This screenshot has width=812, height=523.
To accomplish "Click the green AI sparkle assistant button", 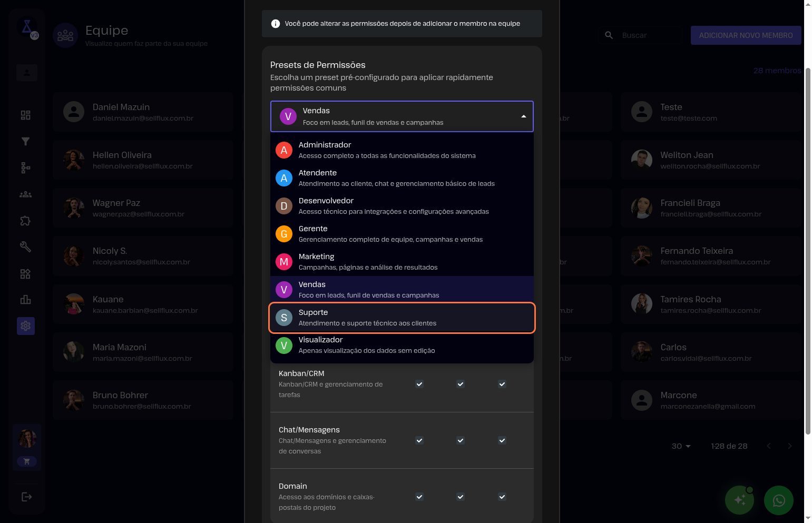I will [x=739, y=500].
